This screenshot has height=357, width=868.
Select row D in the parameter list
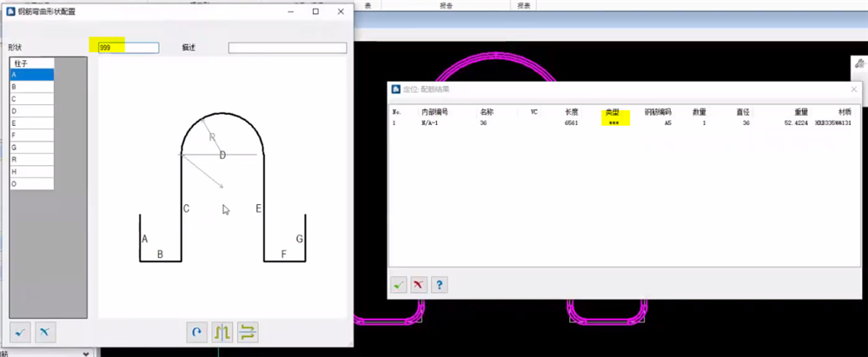[x=32, y=111]
